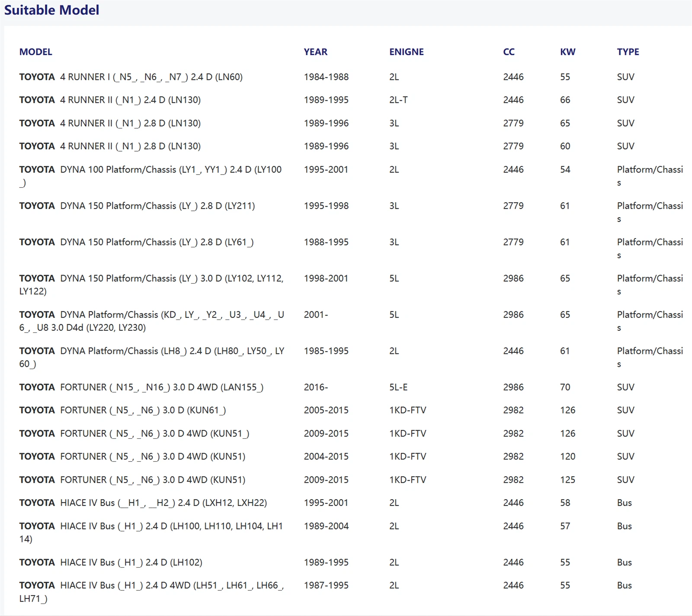
Task: Click year value "1985-1995"
Action: pos(326,351)
